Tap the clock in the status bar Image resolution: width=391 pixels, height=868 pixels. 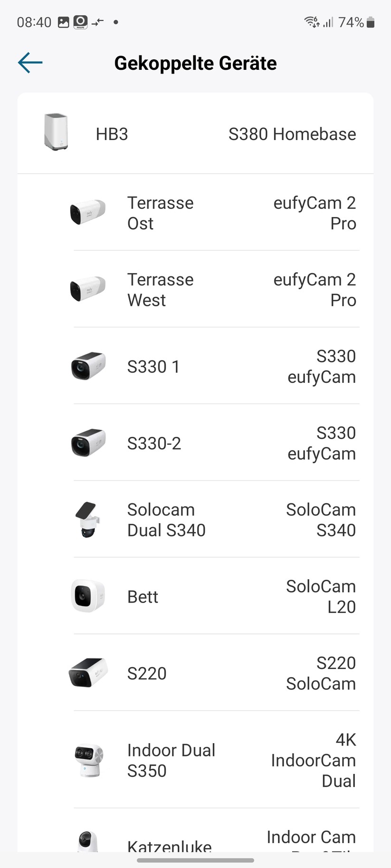click(33, 21)
